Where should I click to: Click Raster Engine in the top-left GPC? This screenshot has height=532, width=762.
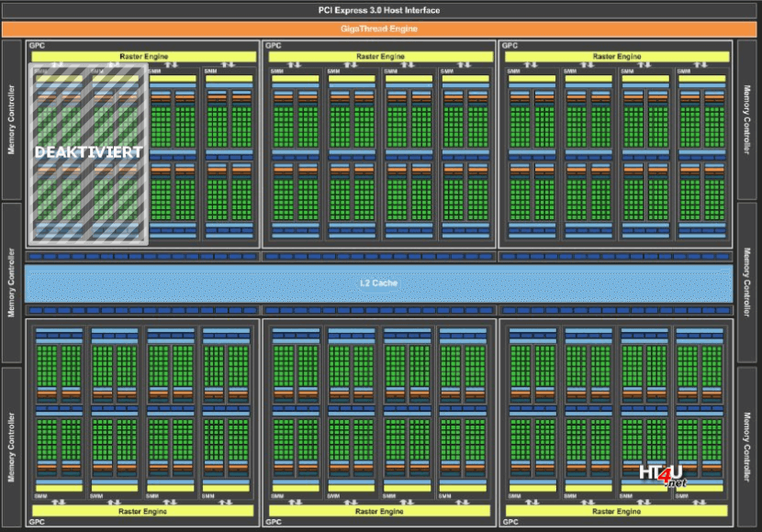pos(144,56)
